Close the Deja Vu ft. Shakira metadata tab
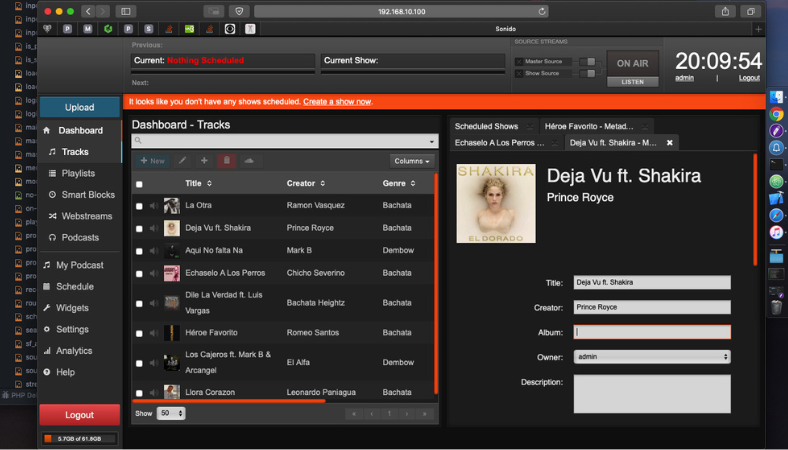 click(670, 143)
